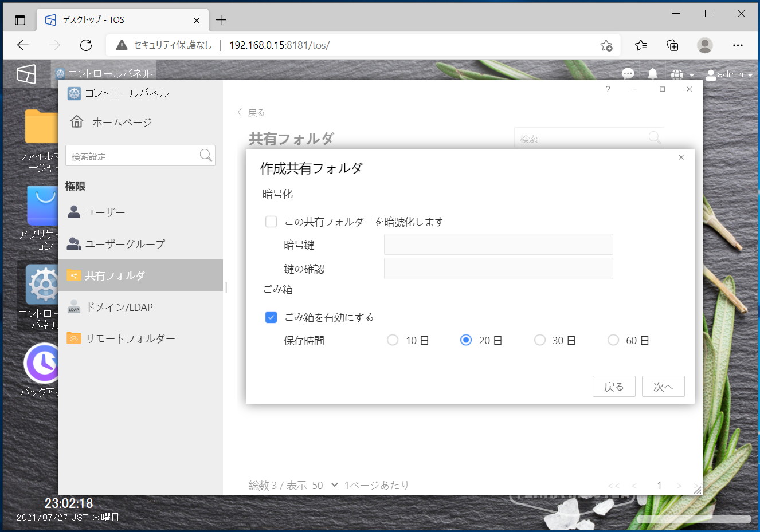Select the 20 日 retention option
The image size is (760, 532).
pyautogui.click(x=466, y=340)
